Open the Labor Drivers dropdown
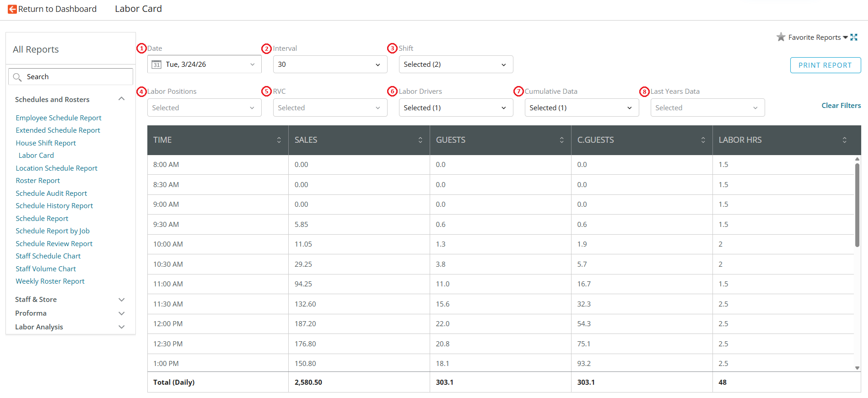 click(x=456, y=108)
